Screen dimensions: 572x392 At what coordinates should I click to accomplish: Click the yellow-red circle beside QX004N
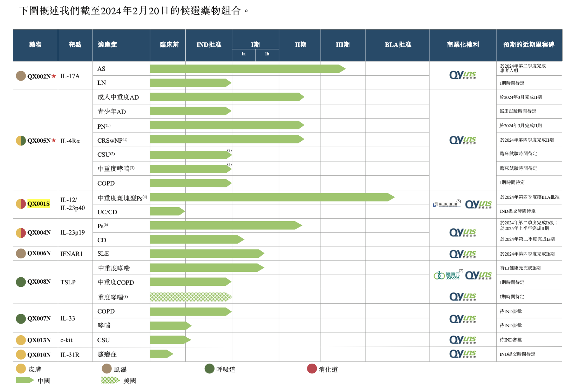(x=21, y=232)
